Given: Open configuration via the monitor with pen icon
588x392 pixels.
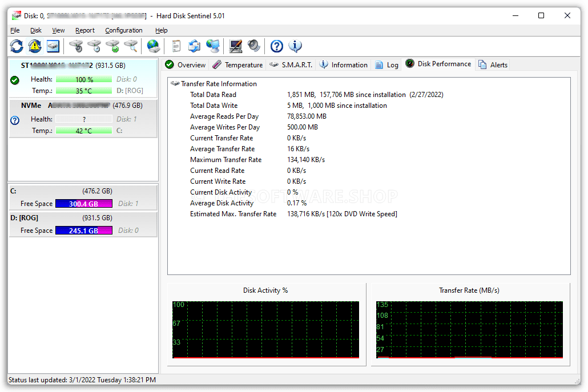Looking at the screenshot, I should (x=236, y=46).
